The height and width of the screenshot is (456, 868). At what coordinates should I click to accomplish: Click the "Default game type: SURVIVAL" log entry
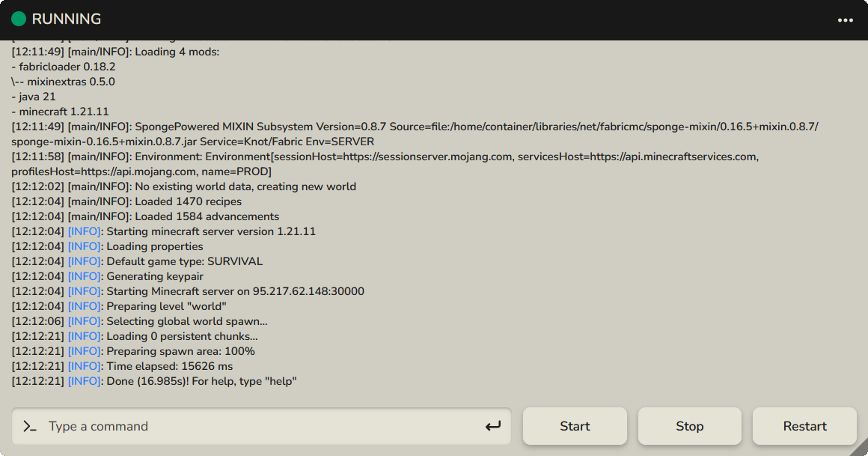184,261
